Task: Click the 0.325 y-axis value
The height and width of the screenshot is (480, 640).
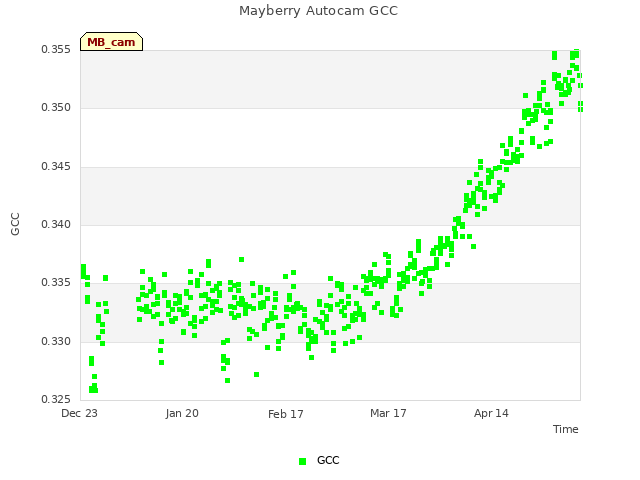Action: coord(56,399)
